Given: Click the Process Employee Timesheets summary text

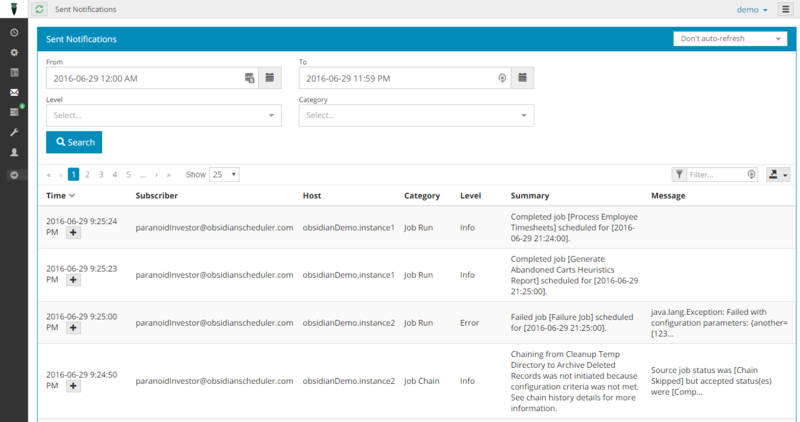Looking at the screenshot, I should (574, 228).
